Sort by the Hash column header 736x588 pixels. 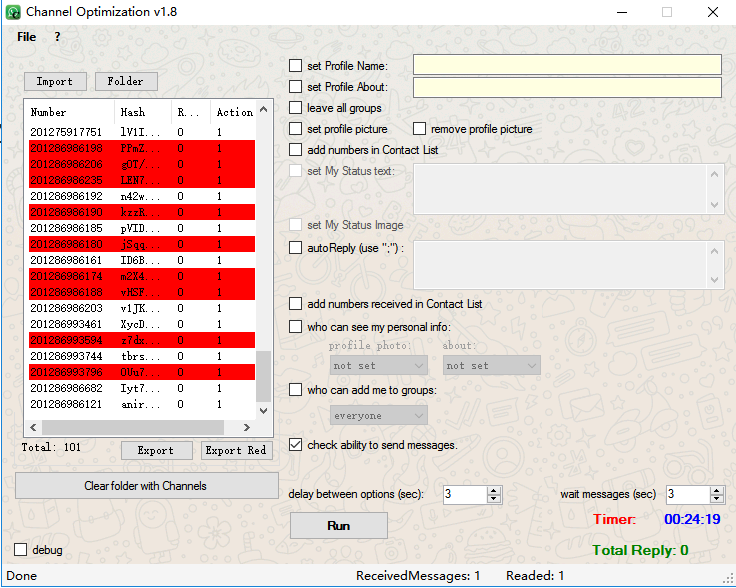point(143,112)
